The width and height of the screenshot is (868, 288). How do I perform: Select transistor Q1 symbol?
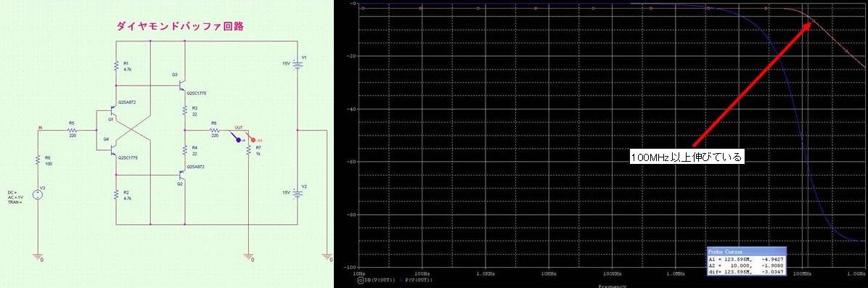[114, 111]
